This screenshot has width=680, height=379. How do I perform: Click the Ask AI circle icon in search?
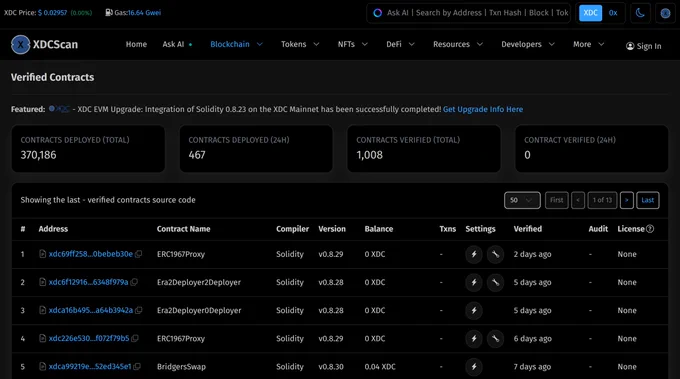tap(378, 13)
